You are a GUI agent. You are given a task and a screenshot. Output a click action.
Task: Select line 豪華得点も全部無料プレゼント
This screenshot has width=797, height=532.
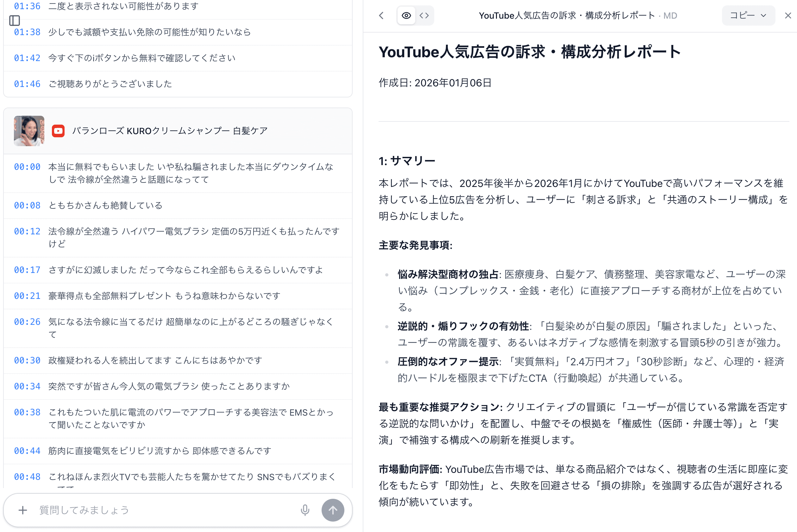tap(164, 296)
